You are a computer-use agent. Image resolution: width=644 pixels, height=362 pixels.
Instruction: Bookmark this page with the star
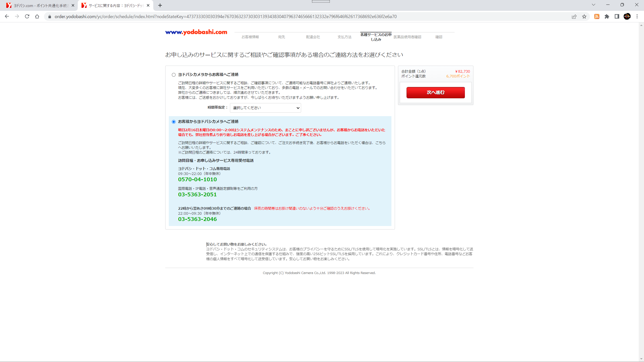tap(584, 17)
